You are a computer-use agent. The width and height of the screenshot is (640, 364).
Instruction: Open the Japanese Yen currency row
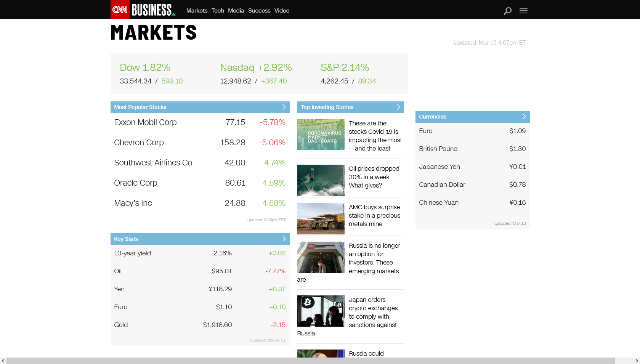coord(472,167)
